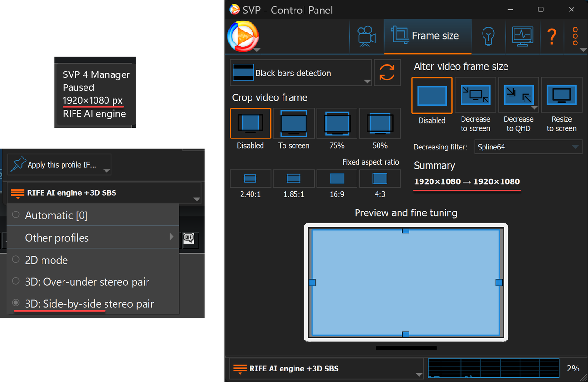Select the 50% crop option

coord(380,123)
